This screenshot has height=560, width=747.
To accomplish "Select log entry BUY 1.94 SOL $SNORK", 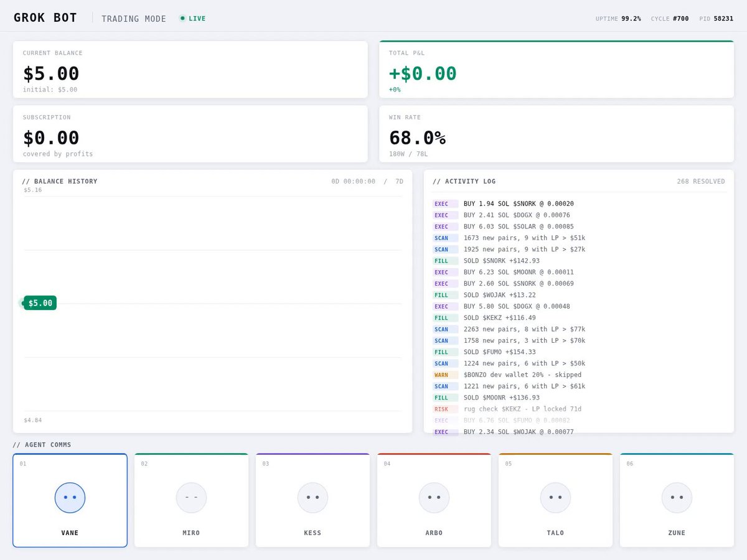I will click(579, 203).
